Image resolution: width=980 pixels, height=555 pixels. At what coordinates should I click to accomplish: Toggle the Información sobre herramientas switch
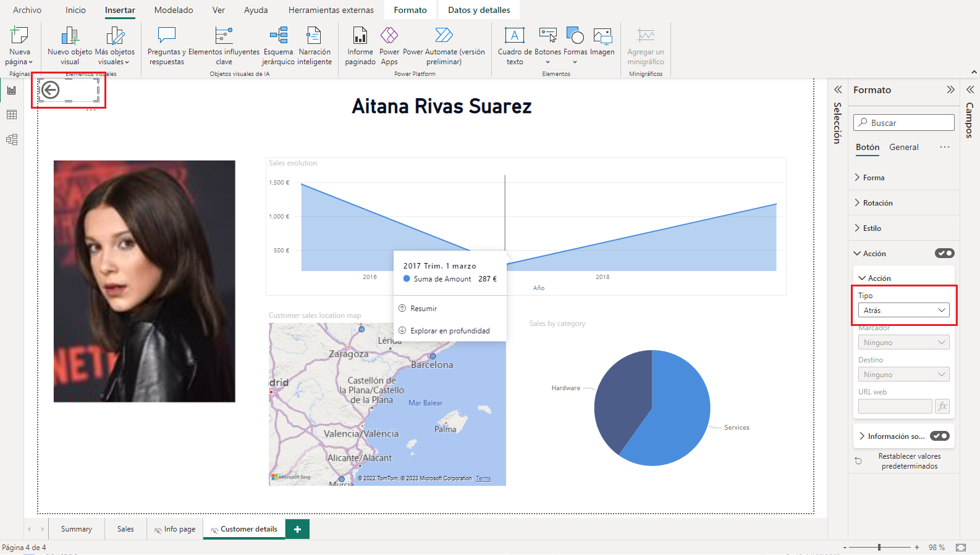click(x=939, y=436)
